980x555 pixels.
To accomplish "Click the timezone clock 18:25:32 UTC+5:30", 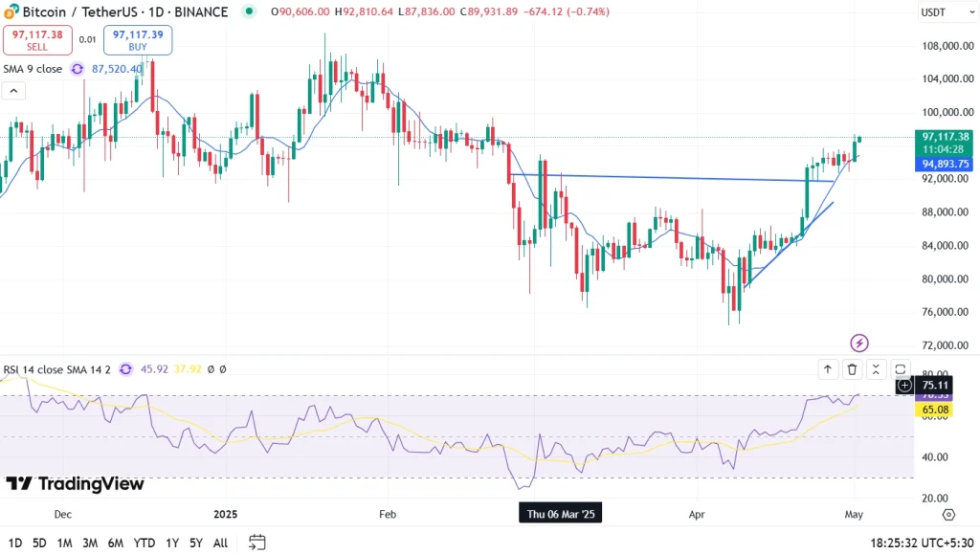I will 922,543.
